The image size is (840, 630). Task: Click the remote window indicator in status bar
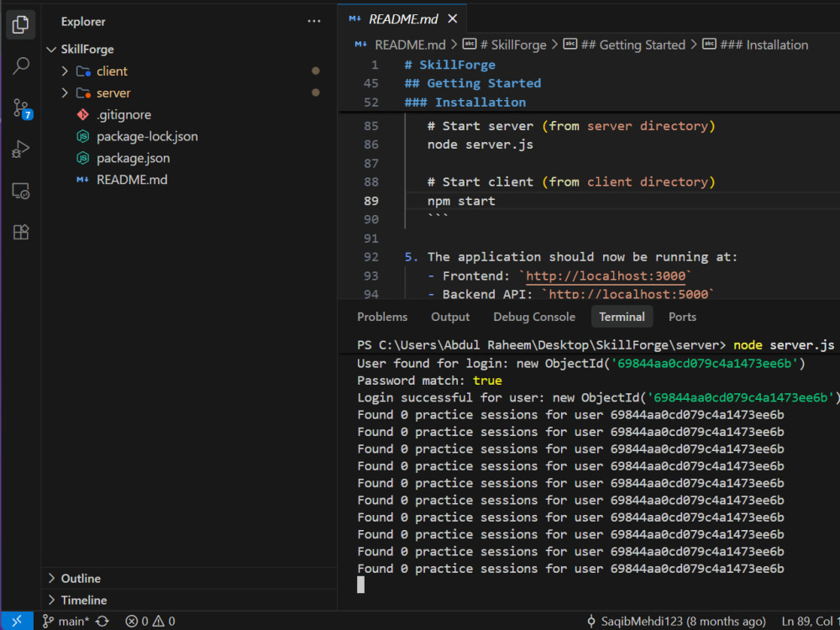click(17, 621)
